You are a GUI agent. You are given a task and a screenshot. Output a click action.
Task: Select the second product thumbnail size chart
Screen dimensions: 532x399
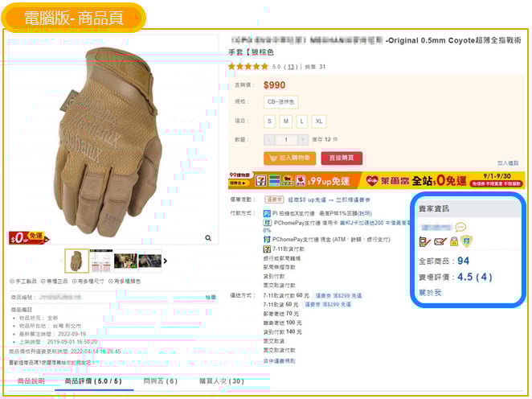click(x=101, y=261)
